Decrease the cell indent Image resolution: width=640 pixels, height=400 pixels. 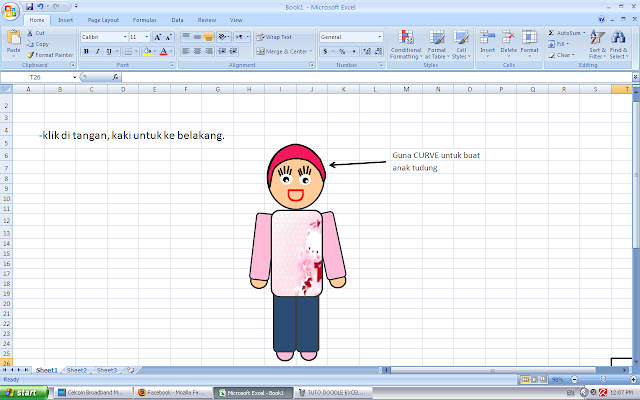[x=222, y=51]
